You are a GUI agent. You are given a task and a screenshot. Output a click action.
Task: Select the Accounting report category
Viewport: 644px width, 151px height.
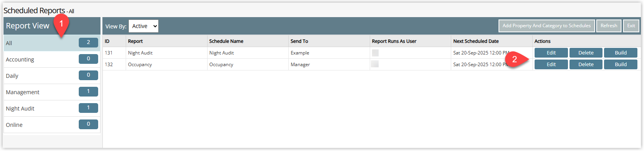click(52, 60)
